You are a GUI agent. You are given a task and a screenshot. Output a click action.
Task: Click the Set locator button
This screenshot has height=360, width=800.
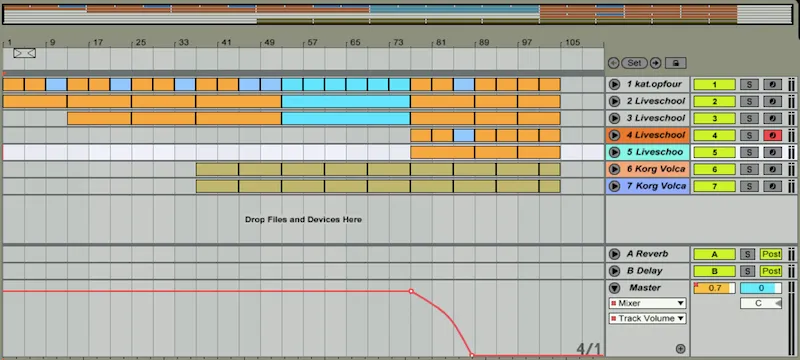(634, 63)
